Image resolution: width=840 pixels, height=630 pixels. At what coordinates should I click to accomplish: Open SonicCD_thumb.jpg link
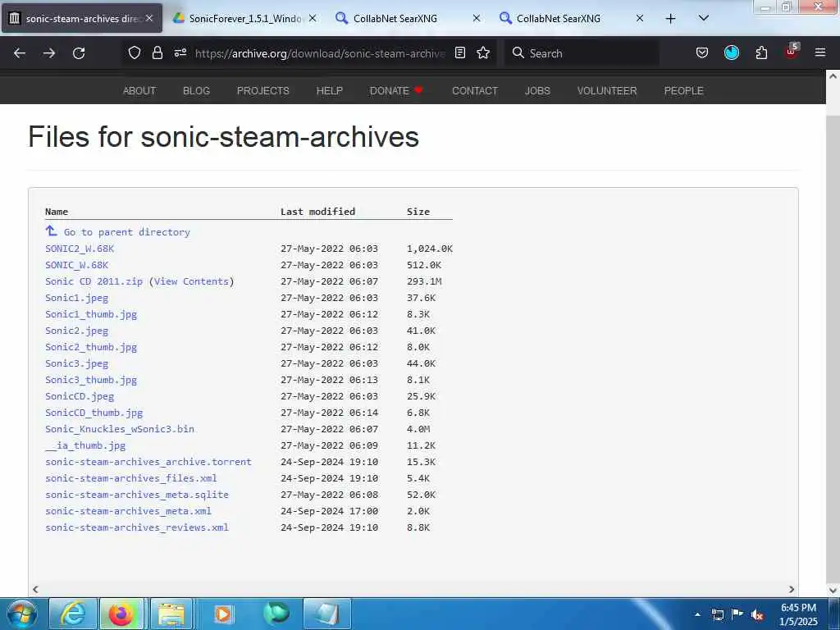click(94, 413)
